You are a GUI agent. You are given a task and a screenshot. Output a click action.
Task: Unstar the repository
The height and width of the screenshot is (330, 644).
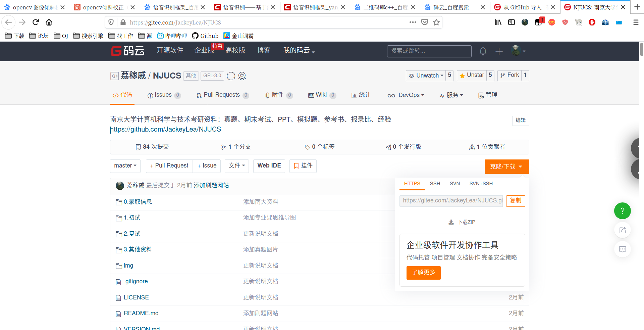pos(472,76)
